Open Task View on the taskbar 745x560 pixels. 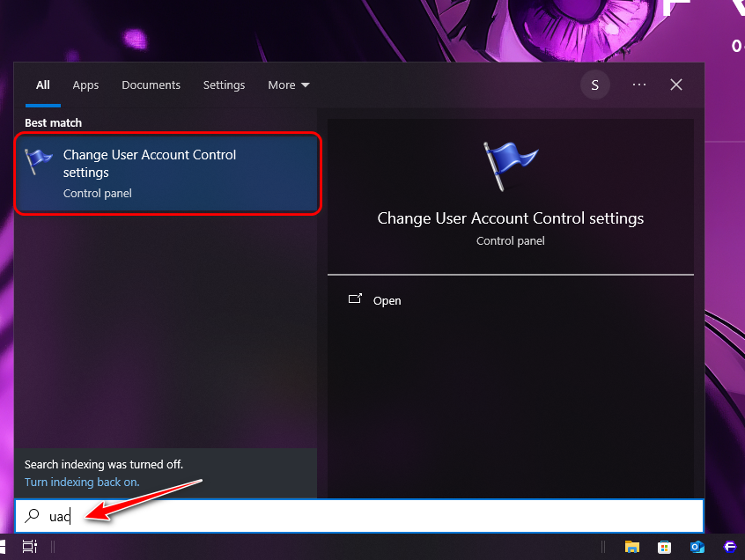29,547
